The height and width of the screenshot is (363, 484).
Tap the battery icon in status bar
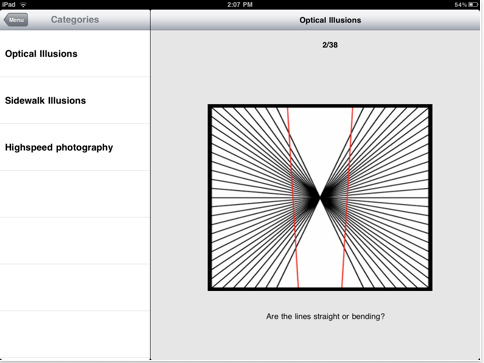pos(473,5)
